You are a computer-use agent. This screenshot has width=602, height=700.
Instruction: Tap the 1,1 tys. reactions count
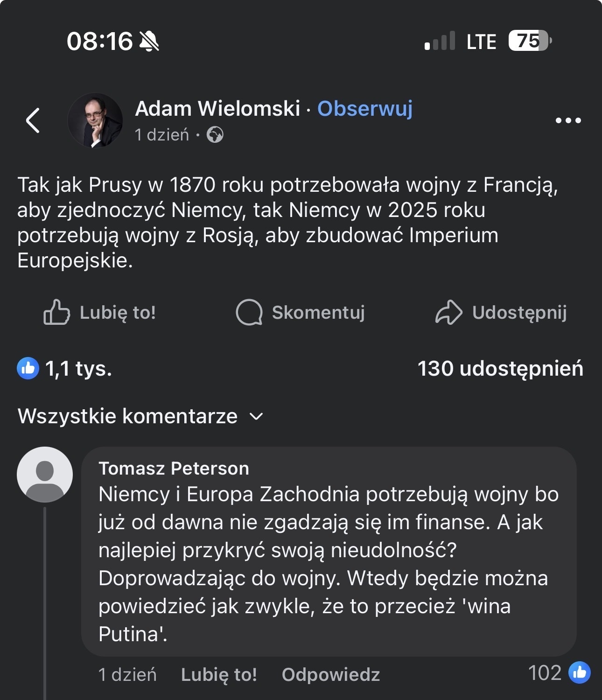click(x=78, y=368)
